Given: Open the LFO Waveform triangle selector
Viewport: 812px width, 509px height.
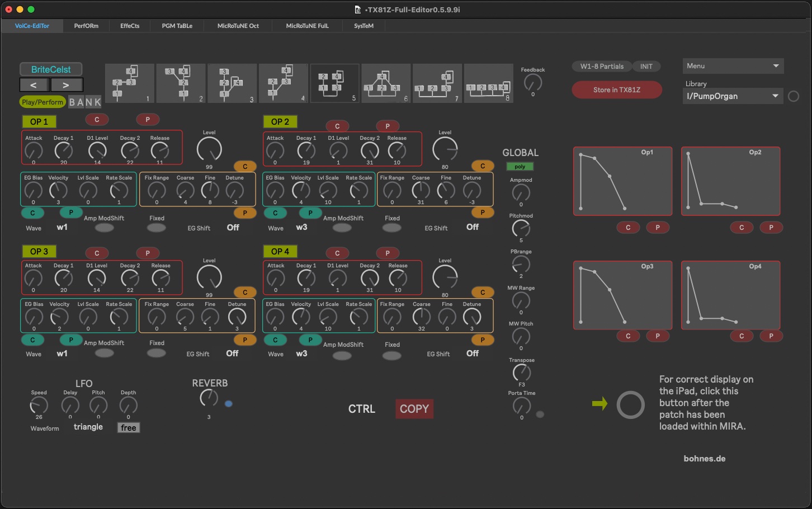Looking at the screenshot, I should click(x=88, y=427).
